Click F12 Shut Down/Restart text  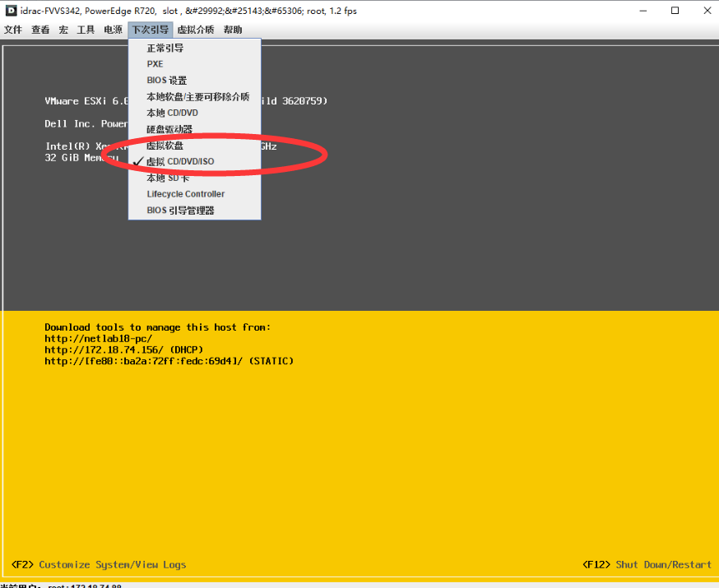coord(647,565)
